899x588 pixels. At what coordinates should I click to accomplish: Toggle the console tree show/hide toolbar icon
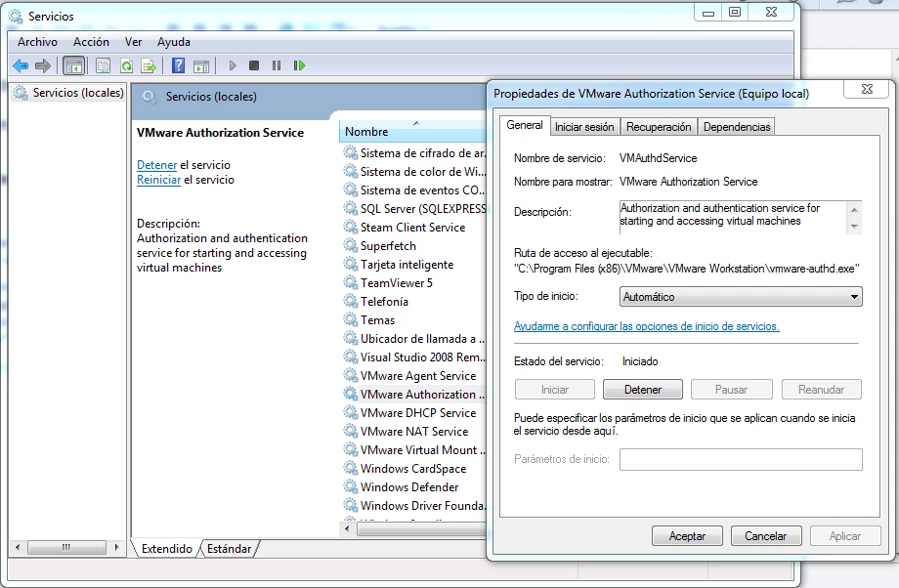74,65
